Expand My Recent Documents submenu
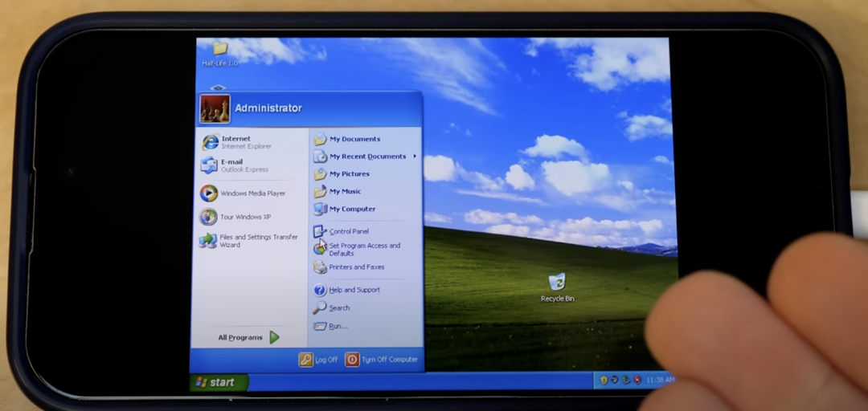 [x=365, y=157]
